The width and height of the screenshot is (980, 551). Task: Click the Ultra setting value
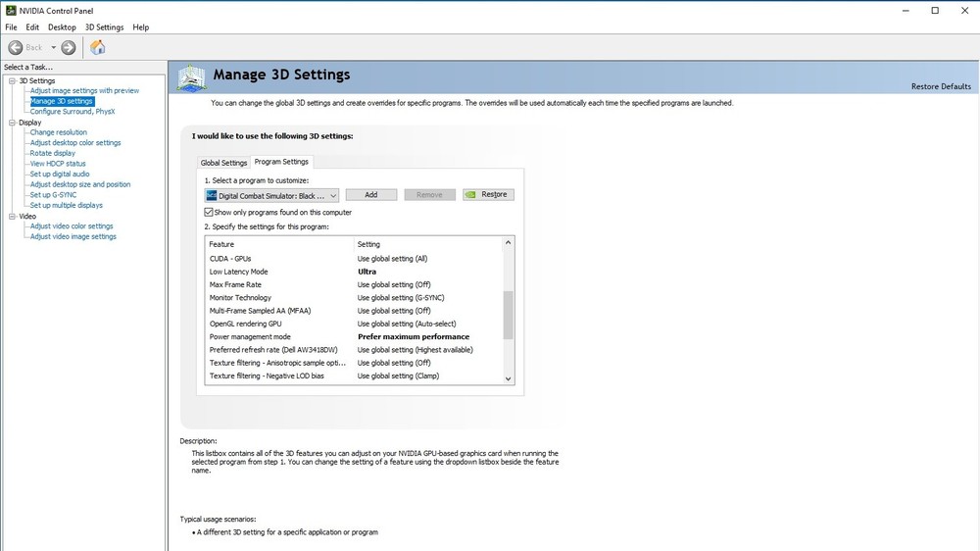coord(367,272)
